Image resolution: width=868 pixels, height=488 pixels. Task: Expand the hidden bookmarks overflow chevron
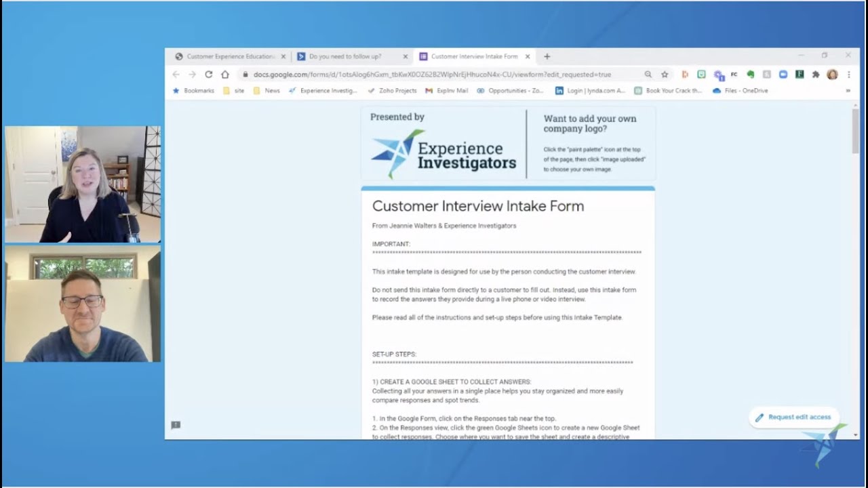pos(848,91)
